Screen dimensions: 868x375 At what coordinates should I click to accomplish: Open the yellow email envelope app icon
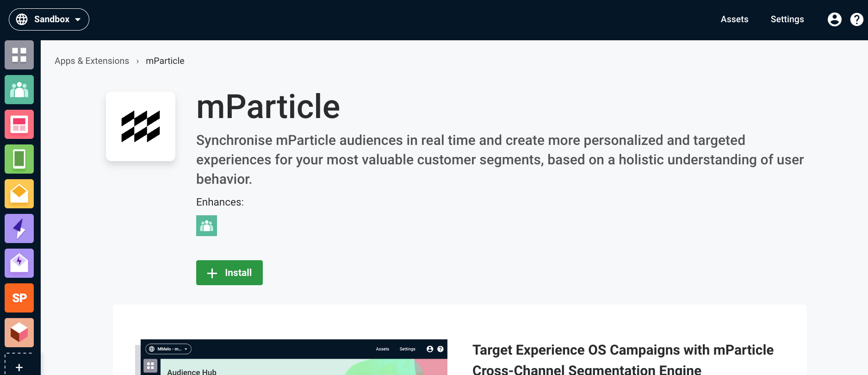tap(19, 194)
